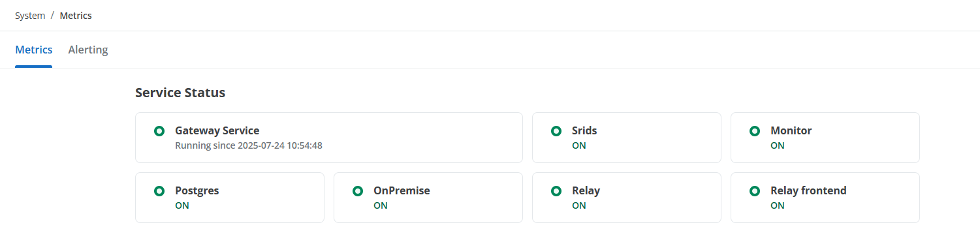
Task: Click the Postgres service name
Action: pos(197,190)
